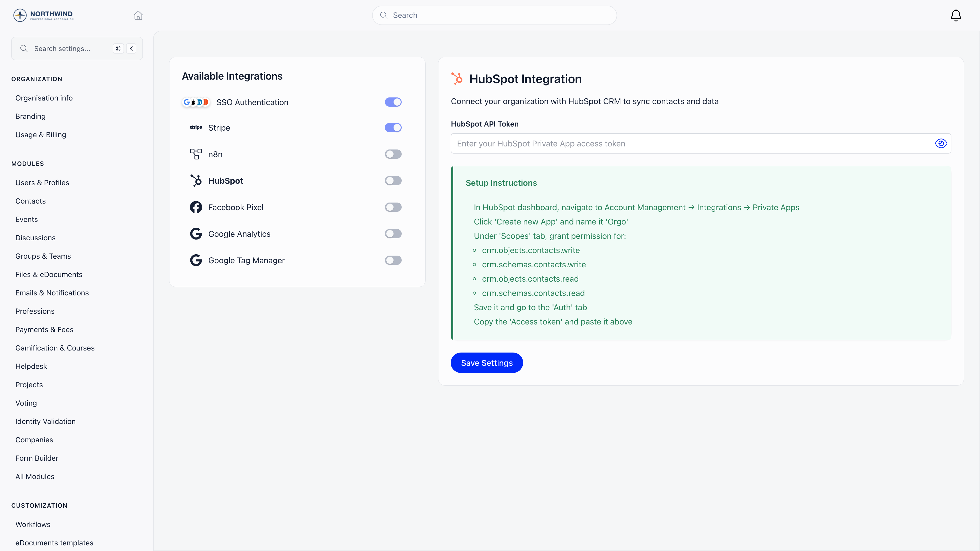
Task: Open the notifications bell
Action: tap(956, 15)
